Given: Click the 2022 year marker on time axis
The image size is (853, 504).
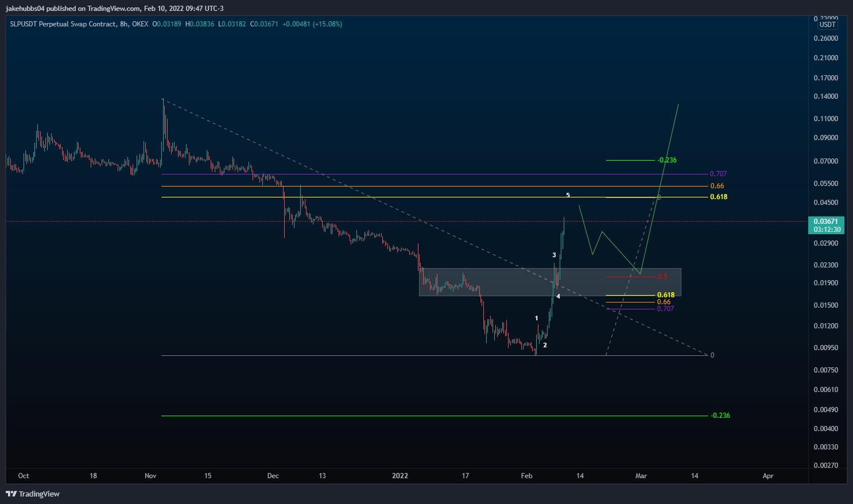Looking at the screenshot, I should [x=400, y=476].
